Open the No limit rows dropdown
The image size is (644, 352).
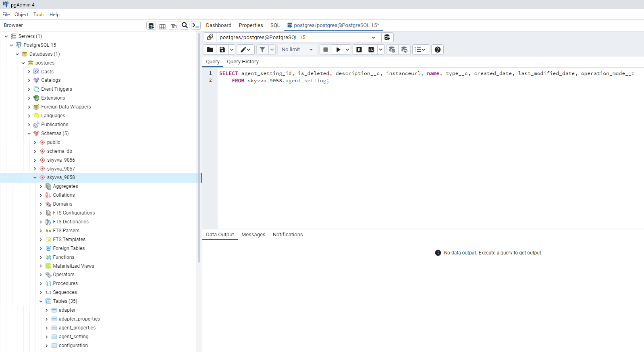pyautogui.click(x=297, y=50)
